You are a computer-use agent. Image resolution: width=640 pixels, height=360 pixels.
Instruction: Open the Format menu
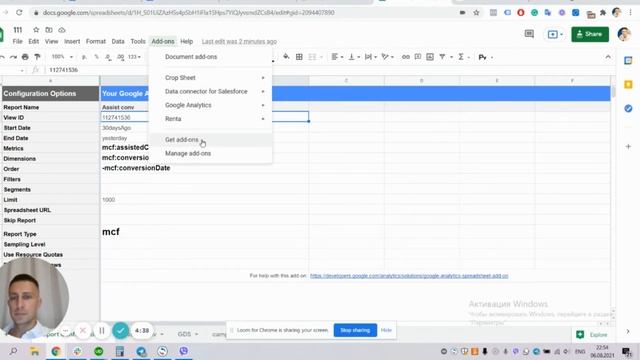click(x=96, y=41)
